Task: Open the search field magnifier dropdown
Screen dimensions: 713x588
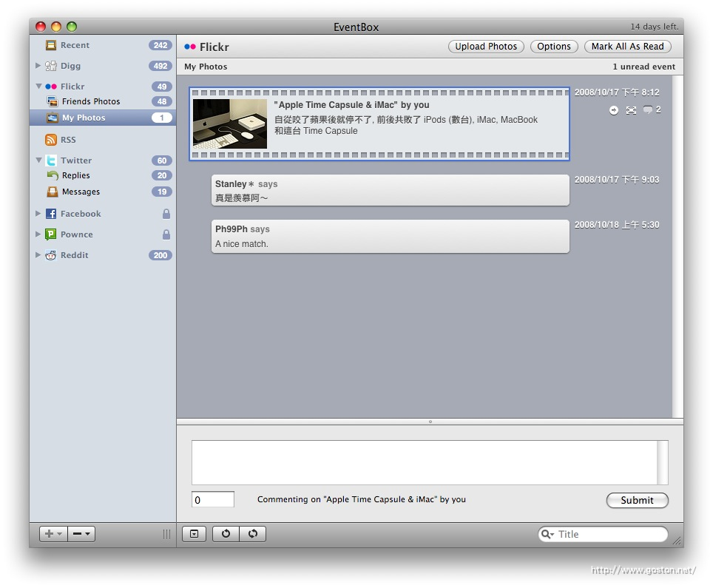Action: click(x=547, y=534)
